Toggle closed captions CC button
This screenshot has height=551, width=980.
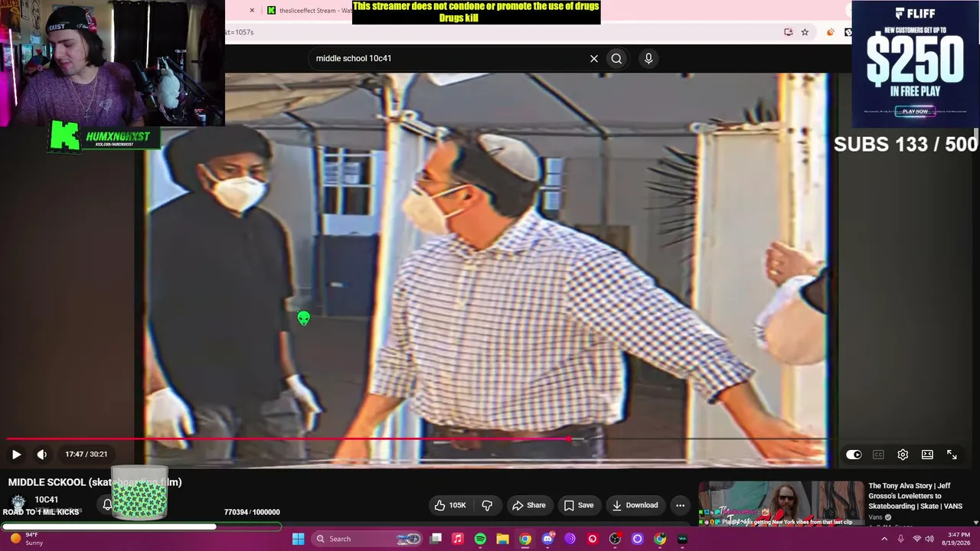coord(878,455)
